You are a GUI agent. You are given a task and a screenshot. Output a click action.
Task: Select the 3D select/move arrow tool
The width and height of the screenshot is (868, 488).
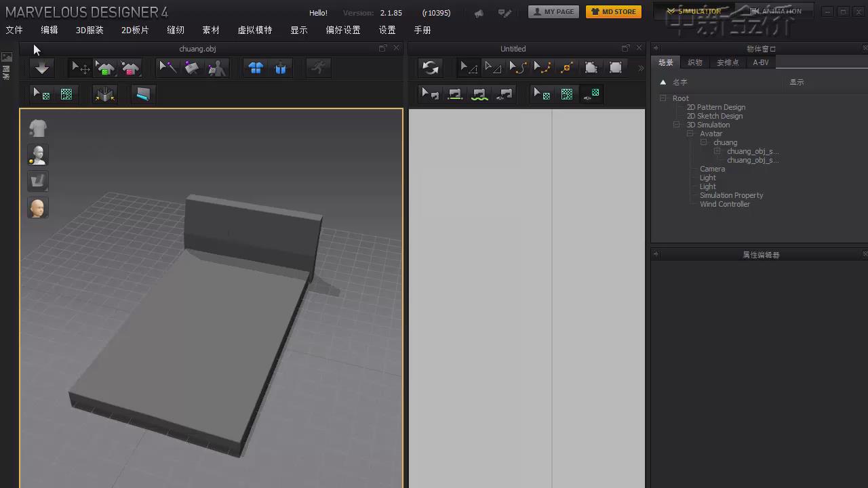pos(81,68)
